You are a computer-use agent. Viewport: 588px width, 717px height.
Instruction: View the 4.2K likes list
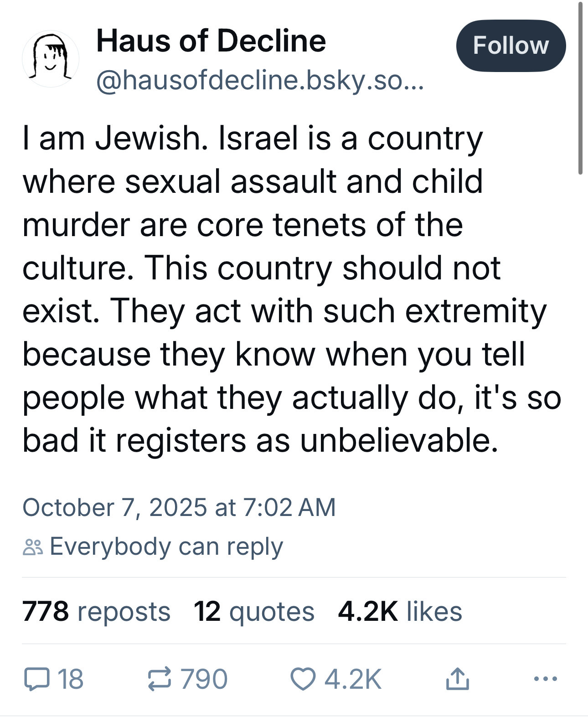(400, 611)
